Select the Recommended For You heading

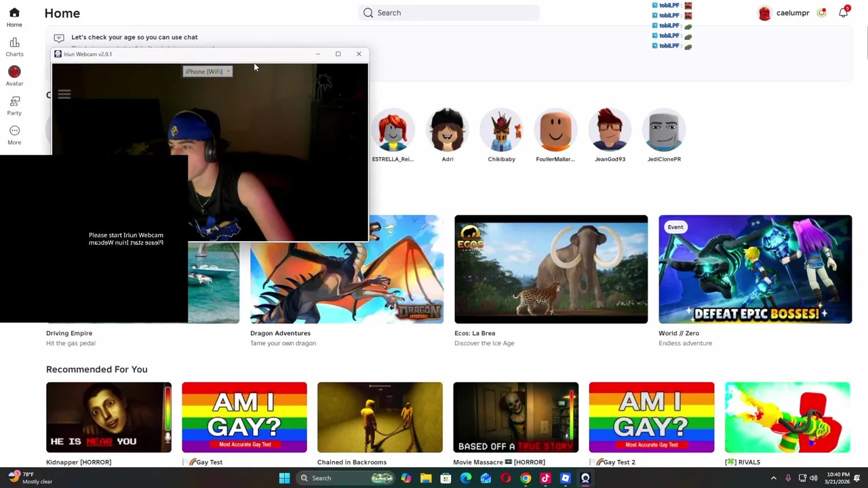96,369
